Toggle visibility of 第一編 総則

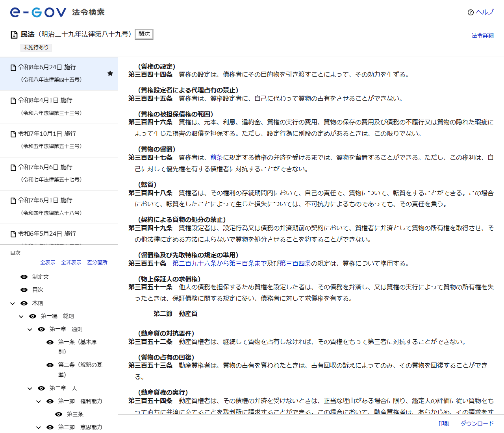(x=33, y=316)
